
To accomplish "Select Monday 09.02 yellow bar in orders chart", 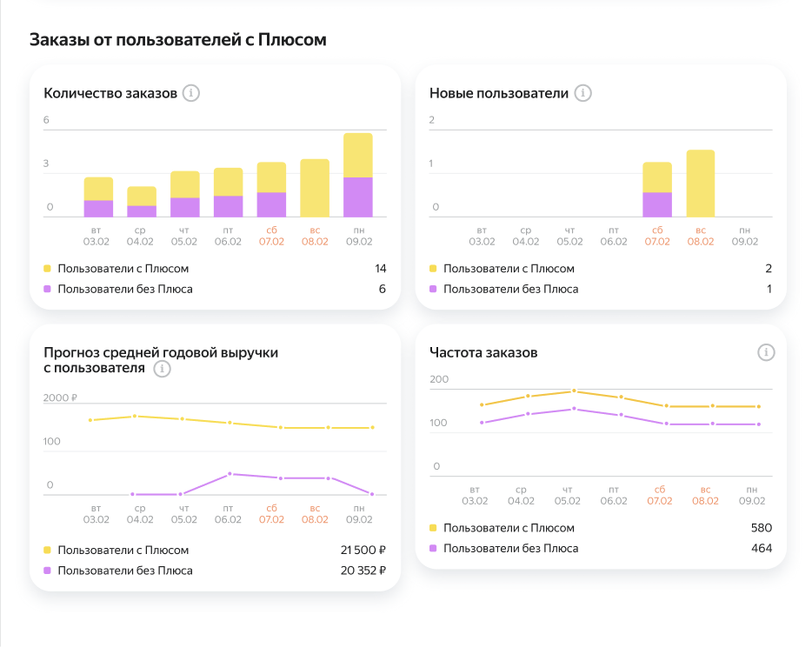I will click(358, 155).
